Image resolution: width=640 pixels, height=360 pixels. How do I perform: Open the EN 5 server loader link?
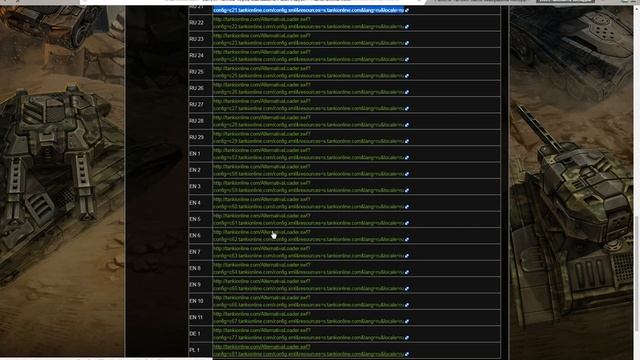tap(308, 219)
